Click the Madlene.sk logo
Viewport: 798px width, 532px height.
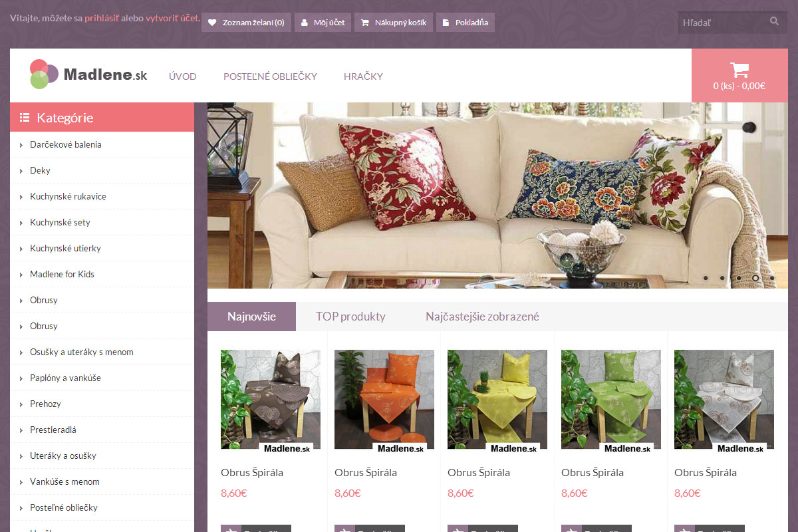pos(88,74)
